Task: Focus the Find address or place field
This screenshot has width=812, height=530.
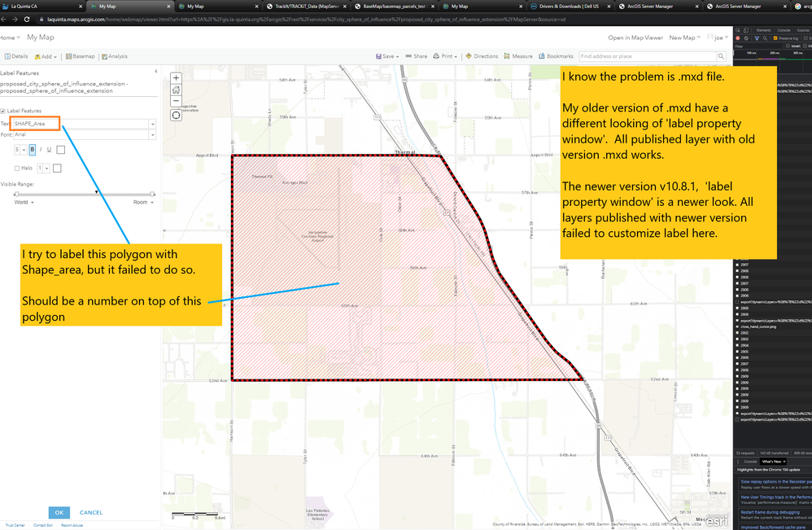Action: click(x=648, y=56)
